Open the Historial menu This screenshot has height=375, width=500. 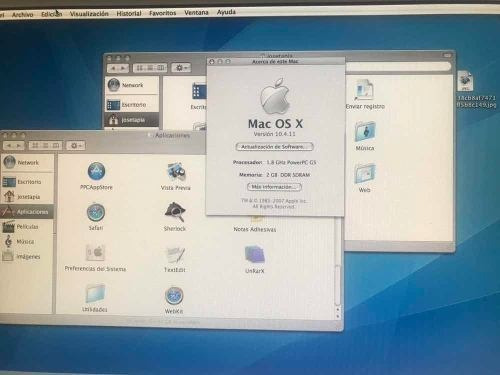(x=129, y=13)
